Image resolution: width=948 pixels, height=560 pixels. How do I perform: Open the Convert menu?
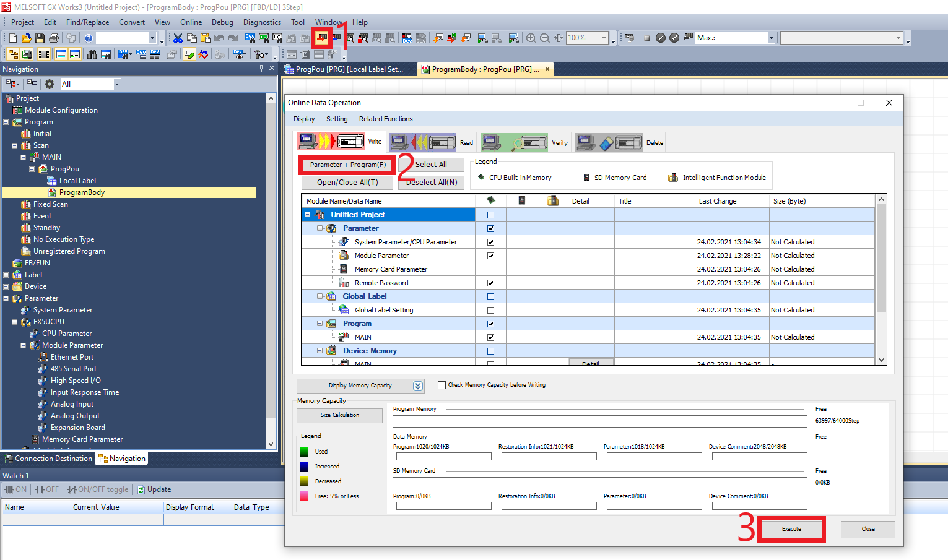point(132,22)
